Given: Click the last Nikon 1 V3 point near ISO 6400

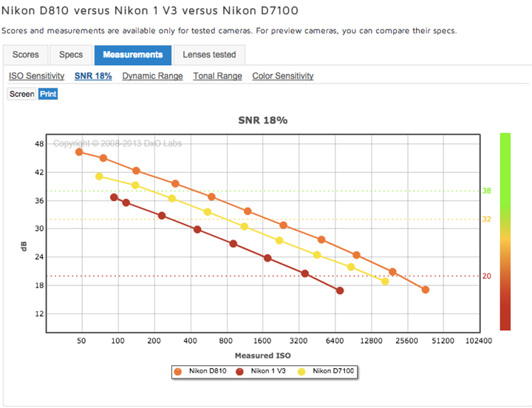Looking at the screenshot, I should [x=340, y=290].
